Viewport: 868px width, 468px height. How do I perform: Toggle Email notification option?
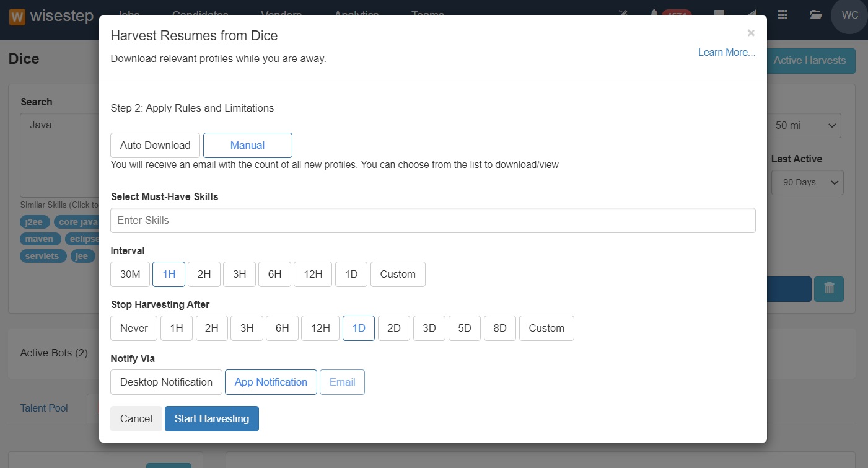[342, 382]
